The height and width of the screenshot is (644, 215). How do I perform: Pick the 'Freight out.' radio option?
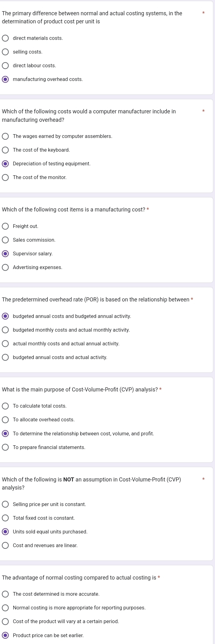[x=5, y=226]
